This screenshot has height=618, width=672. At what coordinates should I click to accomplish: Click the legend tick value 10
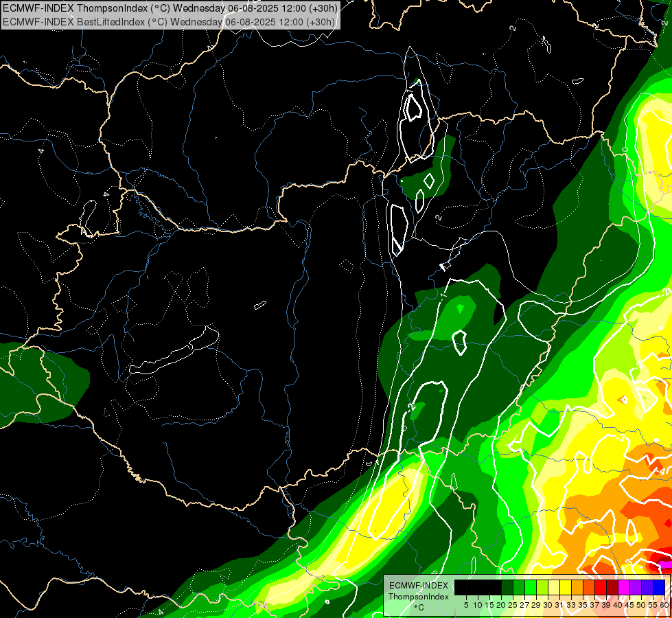[478, 605]
